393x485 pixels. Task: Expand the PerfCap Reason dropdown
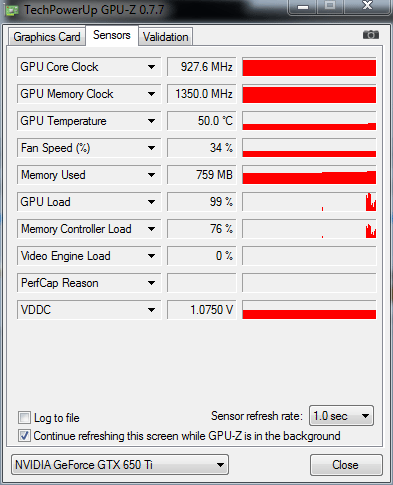151,283
